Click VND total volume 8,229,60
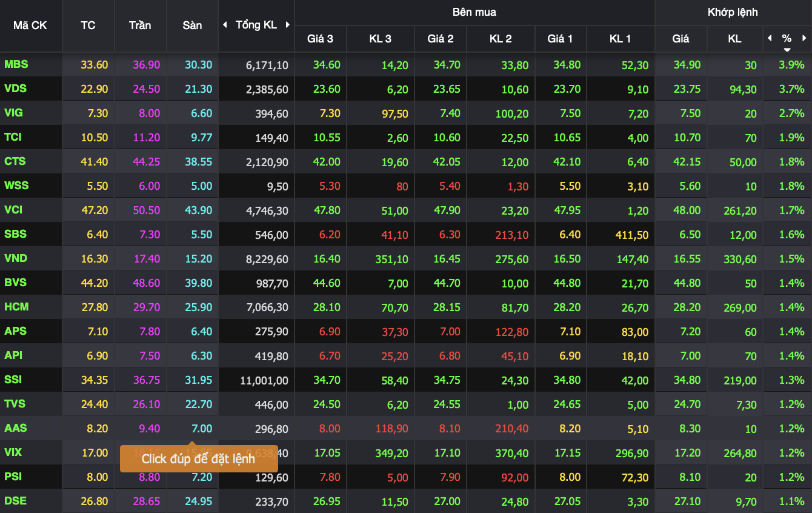 pos(267,260)
